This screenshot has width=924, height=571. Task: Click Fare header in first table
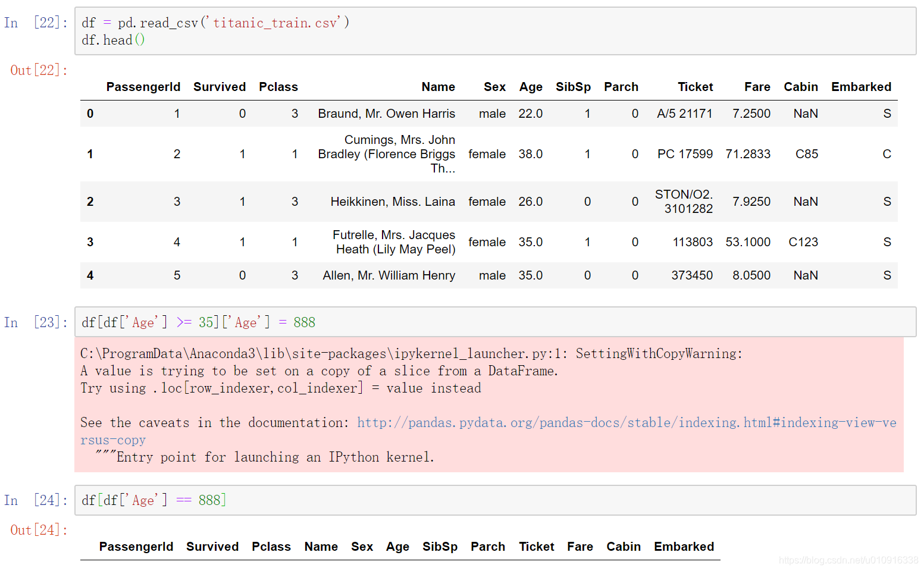click(x=757, y=87)
